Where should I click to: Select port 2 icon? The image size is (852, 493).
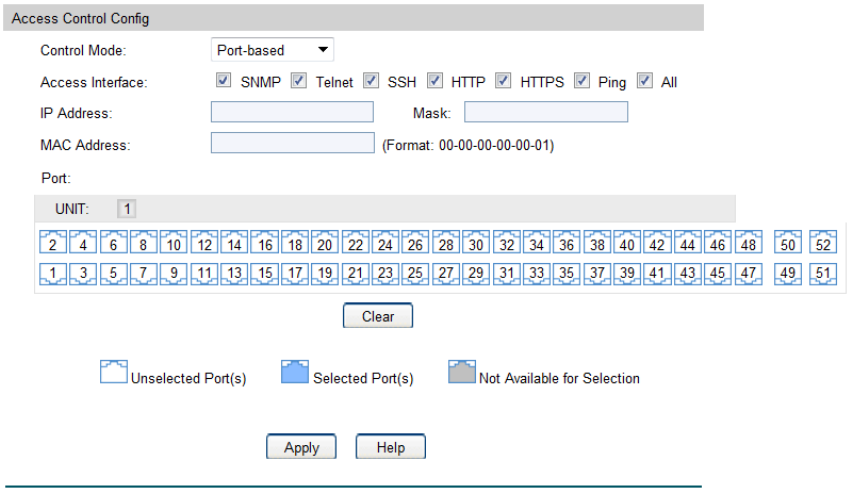[52, 244]
